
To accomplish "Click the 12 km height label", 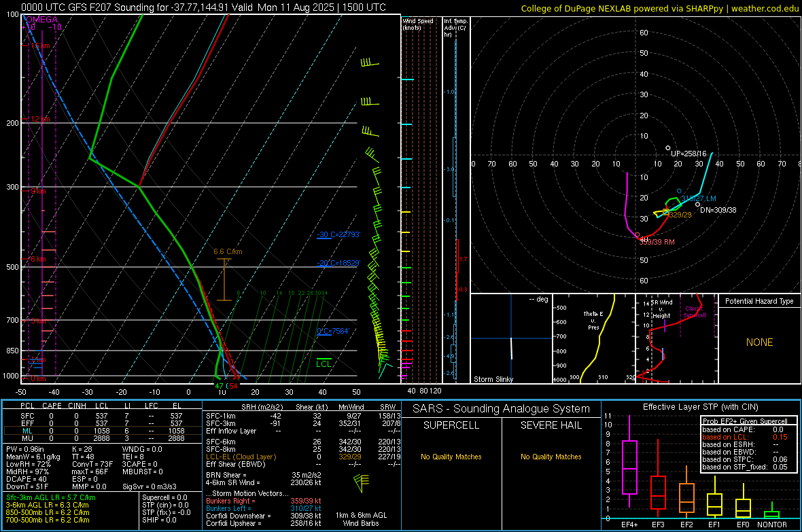I will 40,119.
